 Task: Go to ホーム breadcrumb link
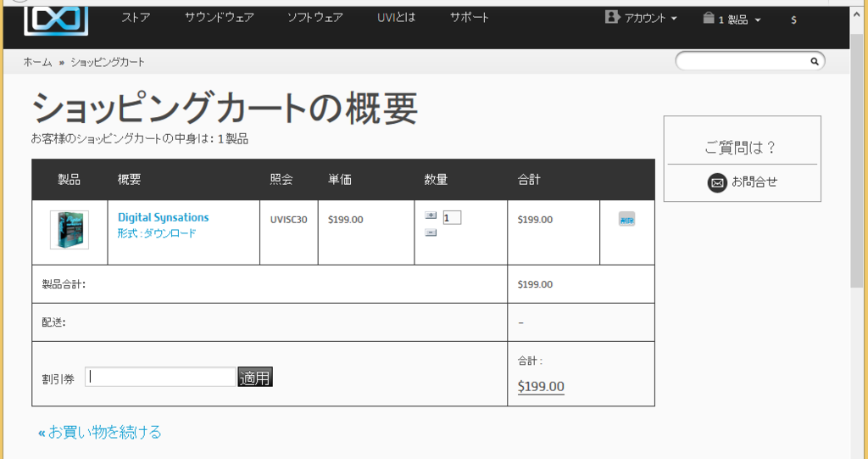coord(37,62)
